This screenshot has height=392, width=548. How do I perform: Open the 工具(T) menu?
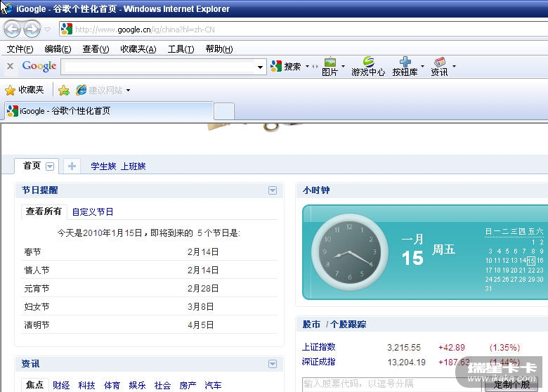[x=181, y=49]
